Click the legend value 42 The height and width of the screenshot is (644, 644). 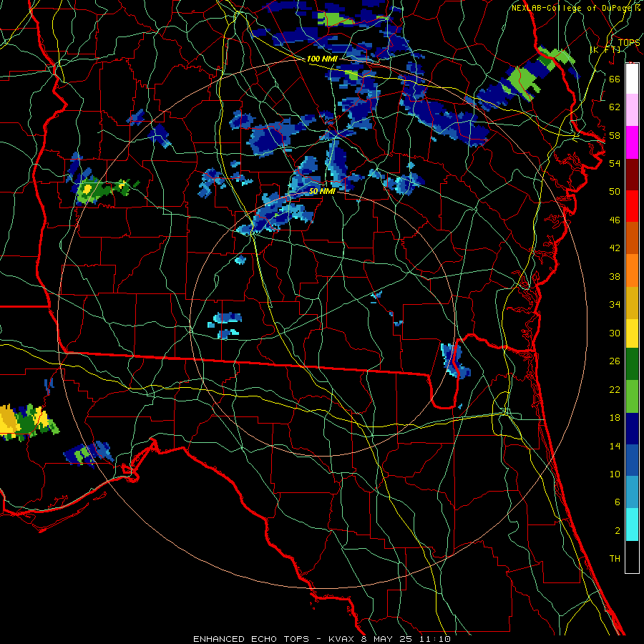pos(615,248)
